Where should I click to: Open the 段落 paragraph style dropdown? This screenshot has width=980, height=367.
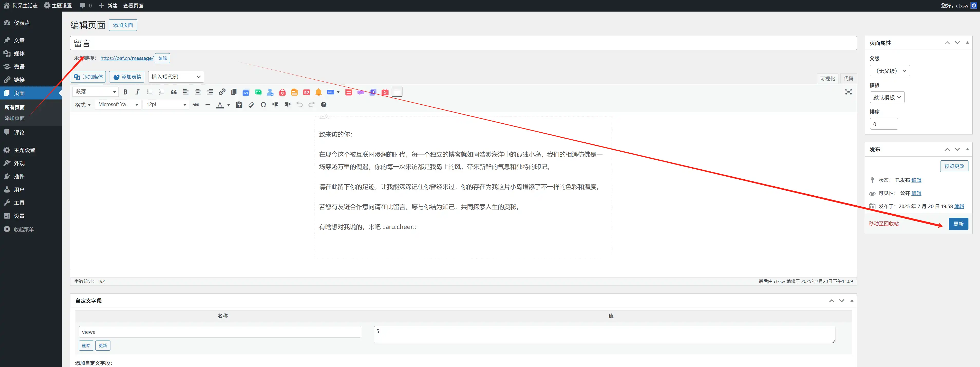click(x=95, y=92)
